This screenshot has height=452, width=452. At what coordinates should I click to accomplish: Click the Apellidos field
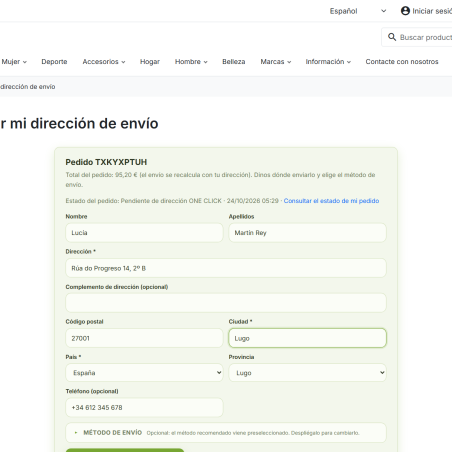307,233
